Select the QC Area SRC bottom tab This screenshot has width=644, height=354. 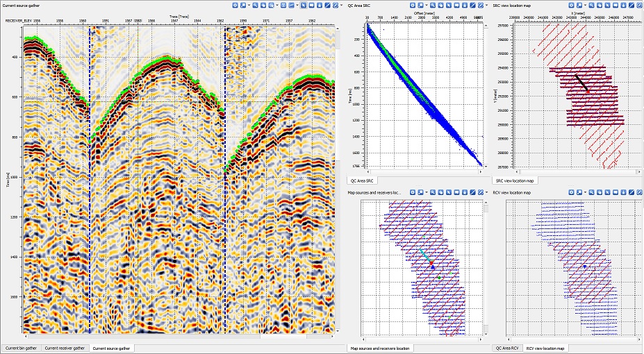(x=362, y=180)
